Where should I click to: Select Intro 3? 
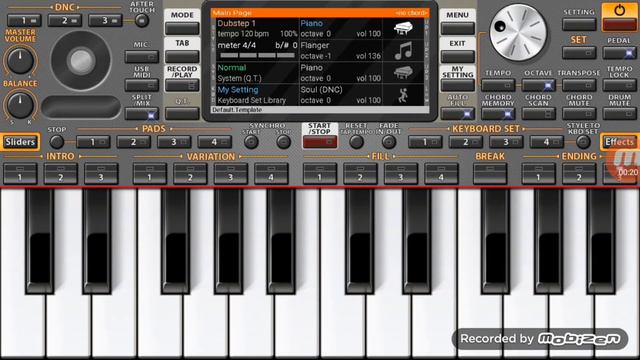[x=101, y=173]
